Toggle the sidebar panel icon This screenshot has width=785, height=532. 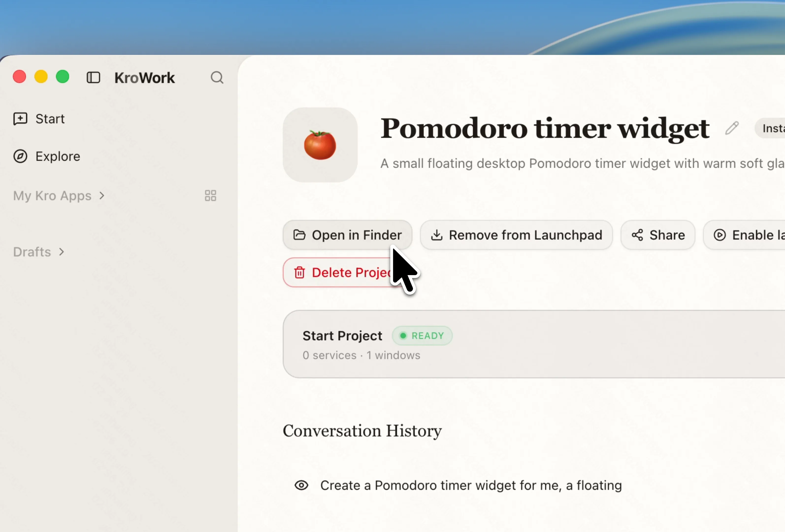(x=93, y=77)
